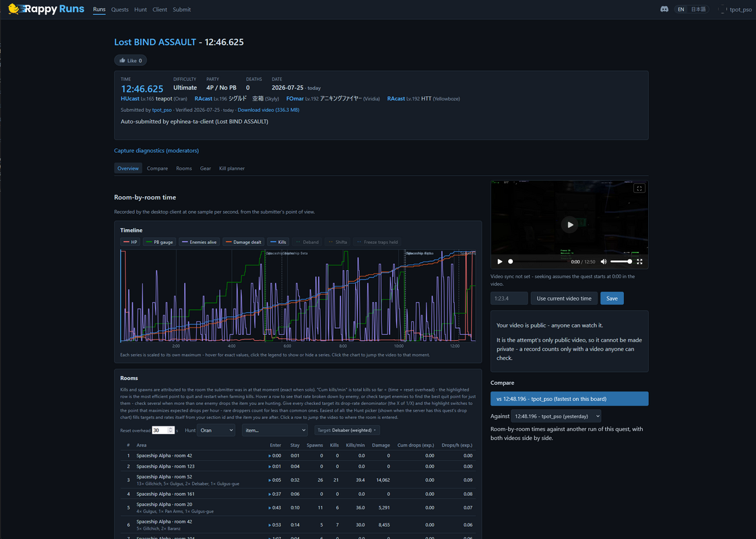756x539 pixels.
Task: Open the Discord icon link
Action: point(664,9)
